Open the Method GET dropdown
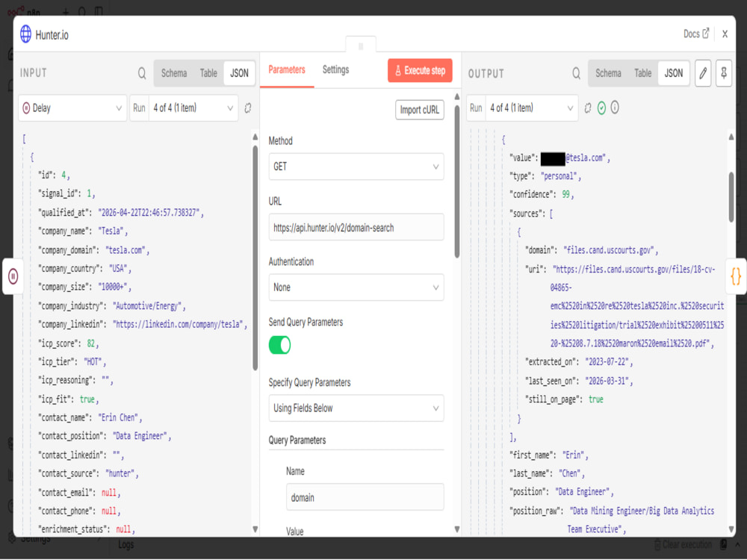 coord(356,167)
